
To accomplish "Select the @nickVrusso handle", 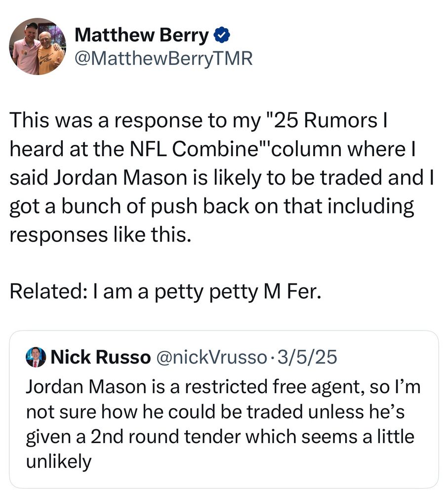I will tap(211, 357).
